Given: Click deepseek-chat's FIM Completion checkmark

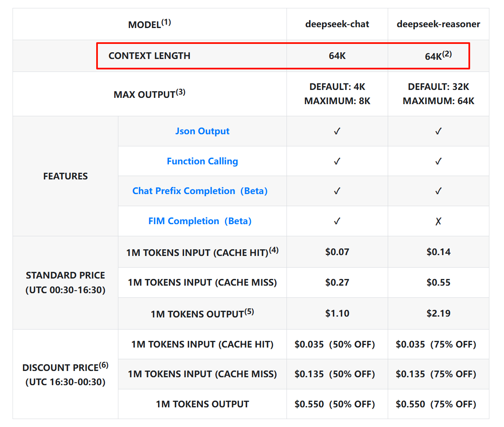Looking at the screenshot, I should pyautogui.click(x=337, y=221).
